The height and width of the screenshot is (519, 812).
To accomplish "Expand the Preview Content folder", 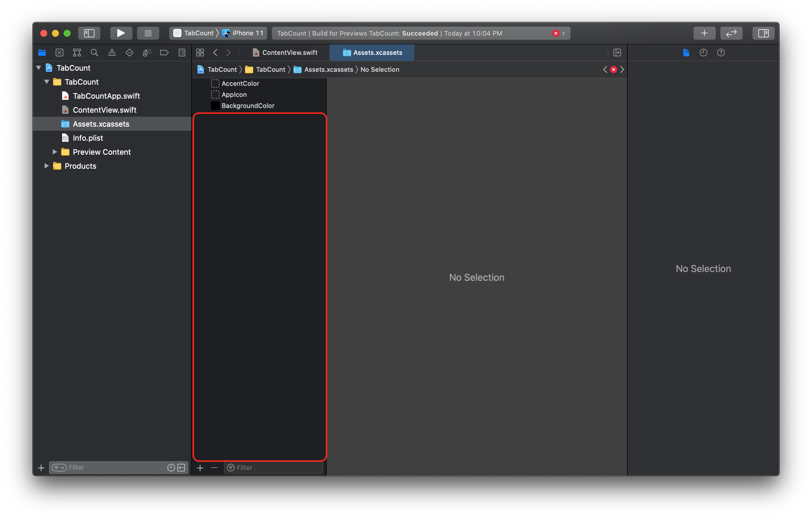I will click(55, 152).
